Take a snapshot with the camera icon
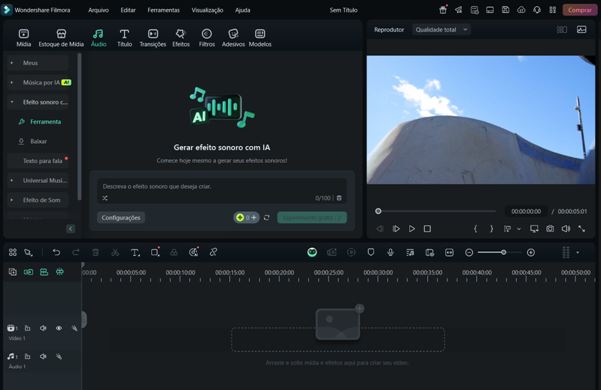 click(550, 229)
